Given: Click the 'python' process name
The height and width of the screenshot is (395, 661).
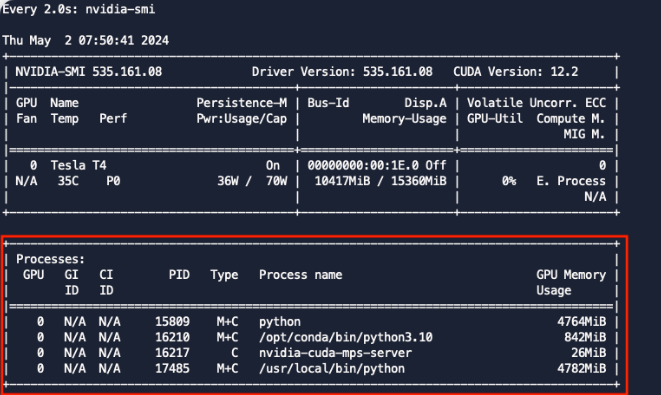Looking at the screenshot, I should [x=280, y=322].
